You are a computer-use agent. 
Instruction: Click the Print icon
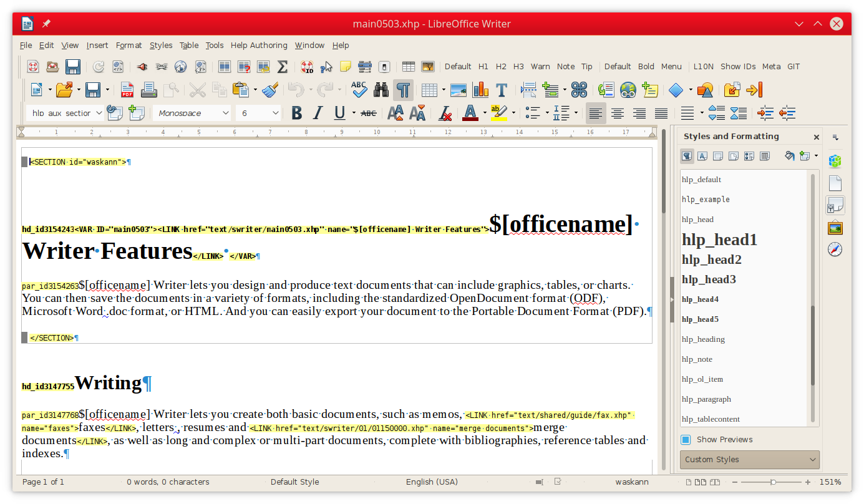[148, 90]
